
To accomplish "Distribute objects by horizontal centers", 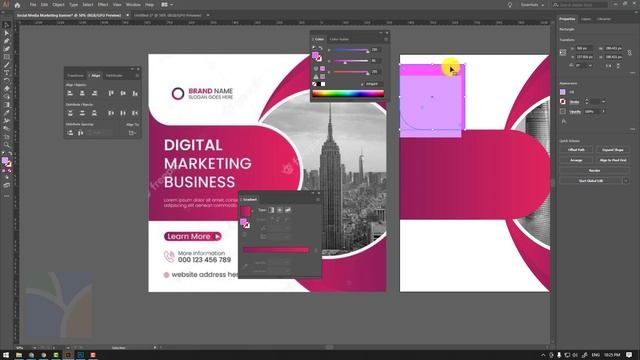I will (123, 113).
